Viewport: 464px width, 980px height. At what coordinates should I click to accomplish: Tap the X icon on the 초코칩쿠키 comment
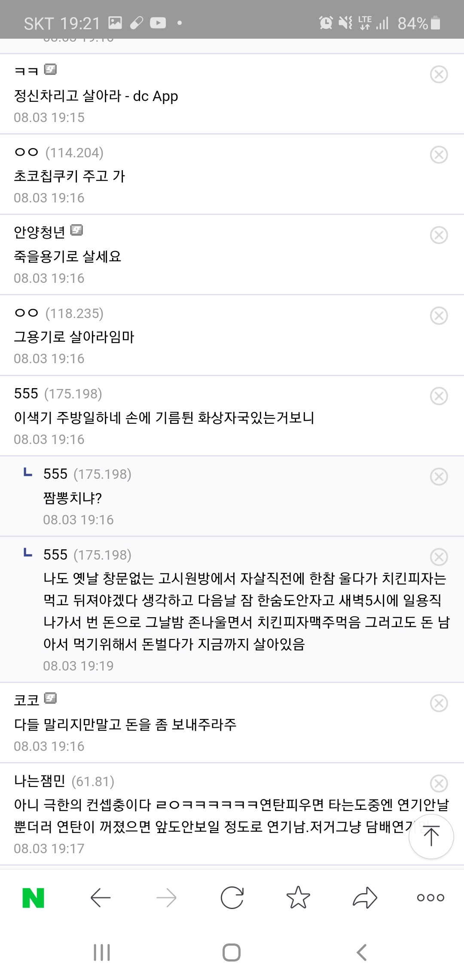click(439, 155)
